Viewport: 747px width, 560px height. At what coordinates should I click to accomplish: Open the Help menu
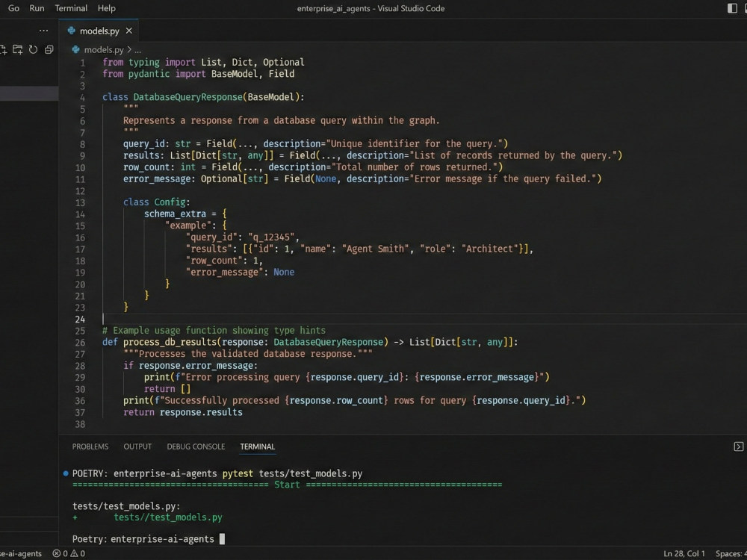[x=106, y=8]
